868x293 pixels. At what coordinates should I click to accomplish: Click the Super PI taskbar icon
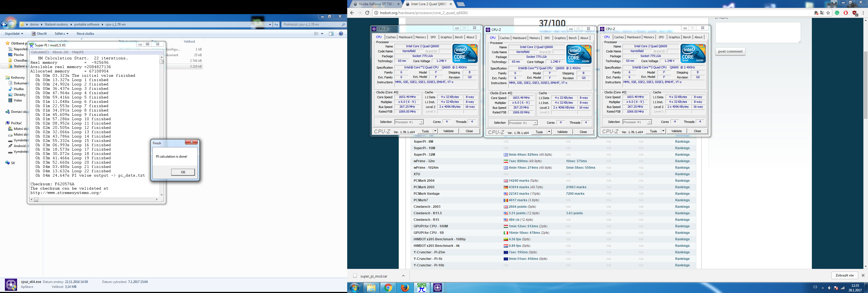coord(422,288)
